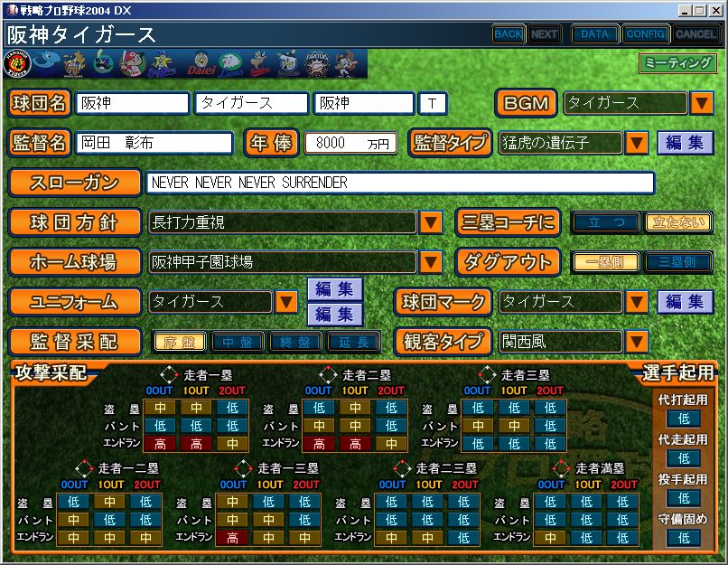Viewport: 728px width, 565px height.
Task: Choose the Fighters baseball logo
Action: point(319,64)
